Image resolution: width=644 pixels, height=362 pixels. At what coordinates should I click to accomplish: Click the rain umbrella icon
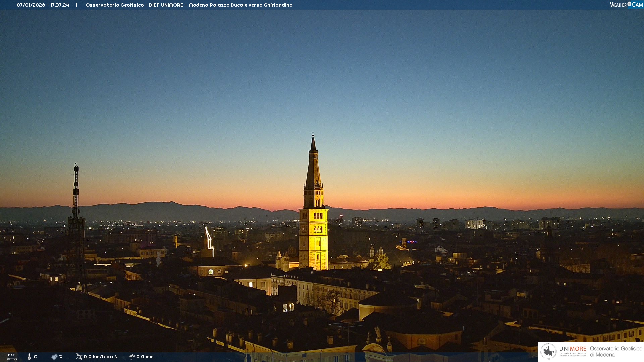click(132, 357)
